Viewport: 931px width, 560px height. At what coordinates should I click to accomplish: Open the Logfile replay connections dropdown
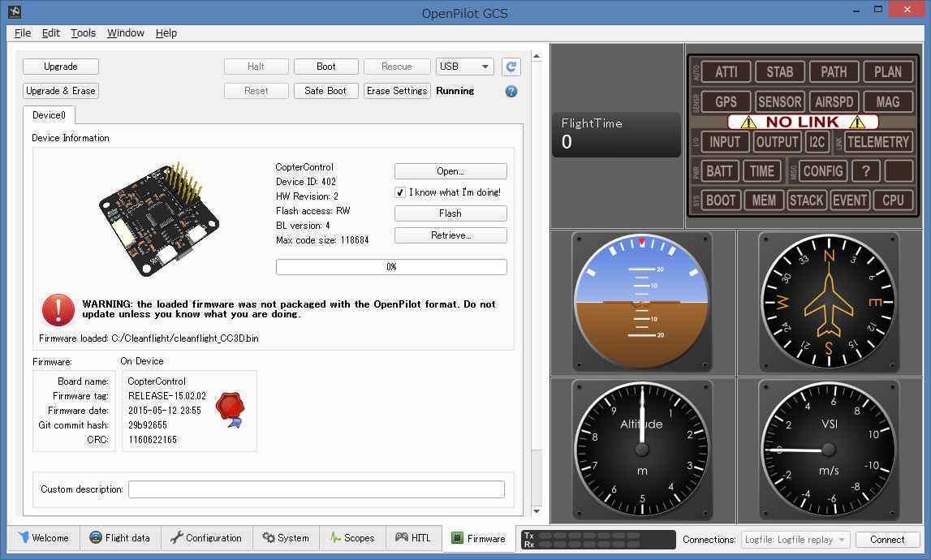pyautogui.click(x=794, y=539)
